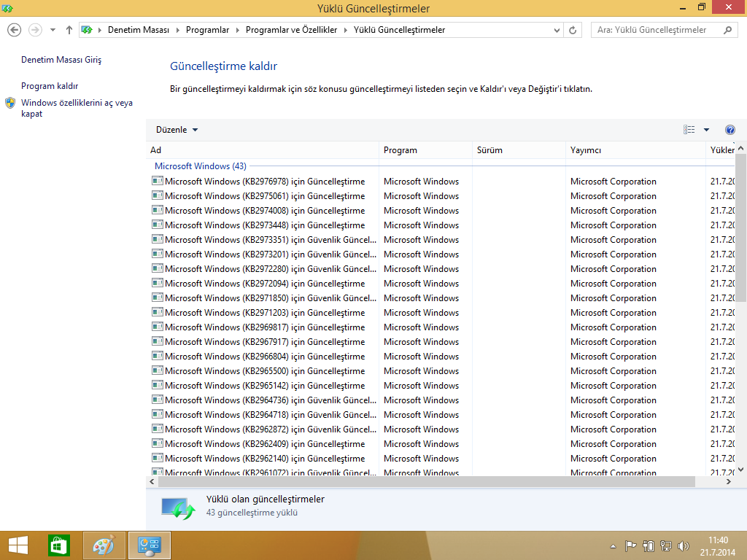Click the view mode icon in toolbar
The width and height of the screenshot is (747, 560).
click(689, 130)
